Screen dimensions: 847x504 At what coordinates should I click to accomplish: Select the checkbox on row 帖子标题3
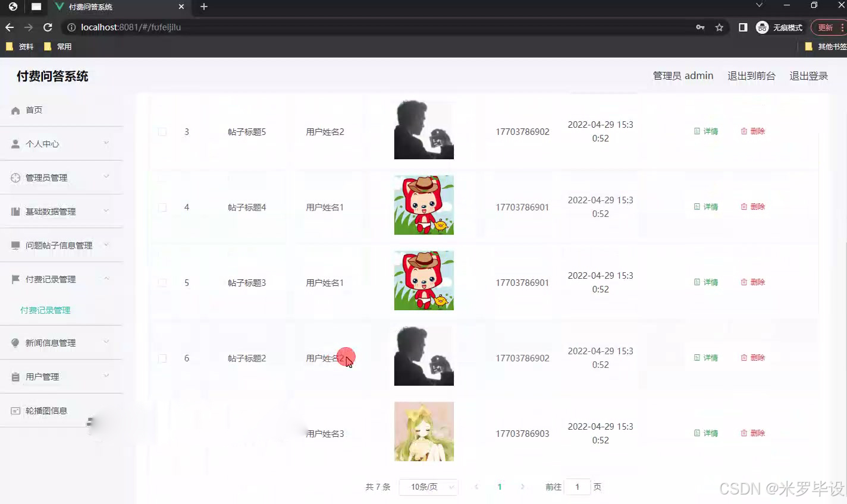pyautogui.click(x=162, y=282)
